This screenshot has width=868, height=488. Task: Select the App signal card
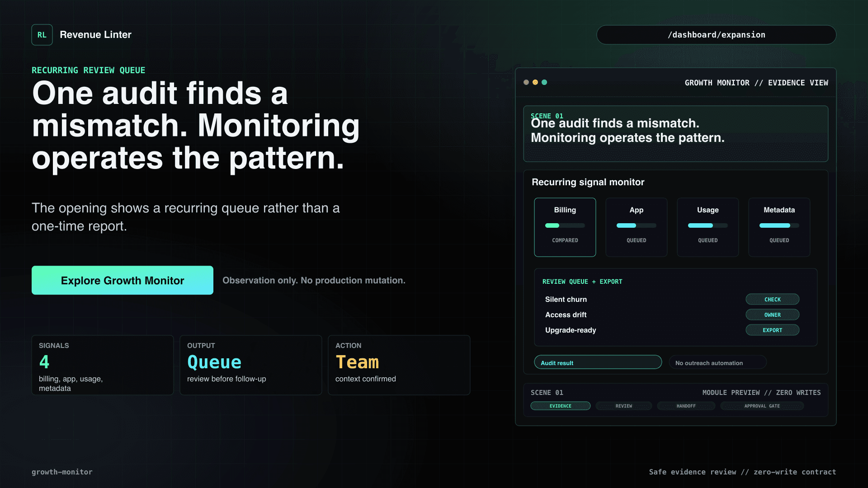click(637, 227)
